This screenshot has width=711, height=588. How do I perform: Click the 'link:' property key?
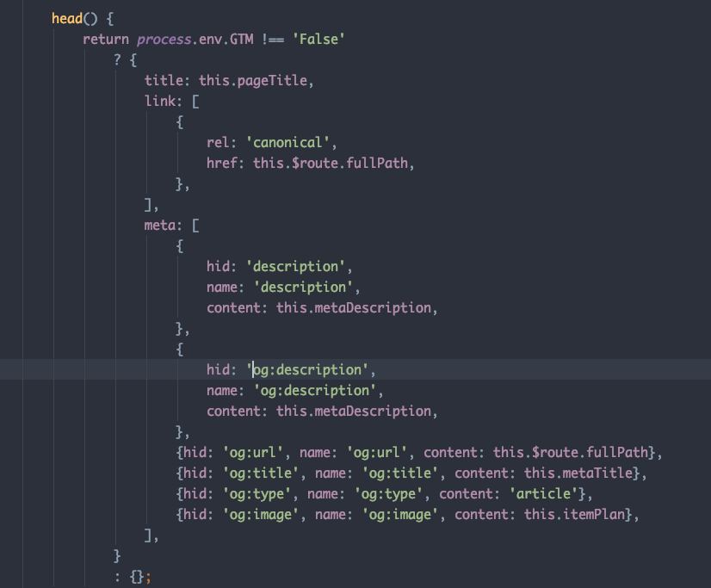tap(164, 101)
